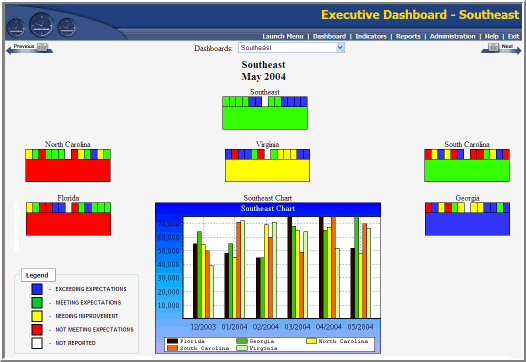Viewport: 526px width, 362px height.
Task: Click the 05/2004 axis label
Action: (360, 327)
